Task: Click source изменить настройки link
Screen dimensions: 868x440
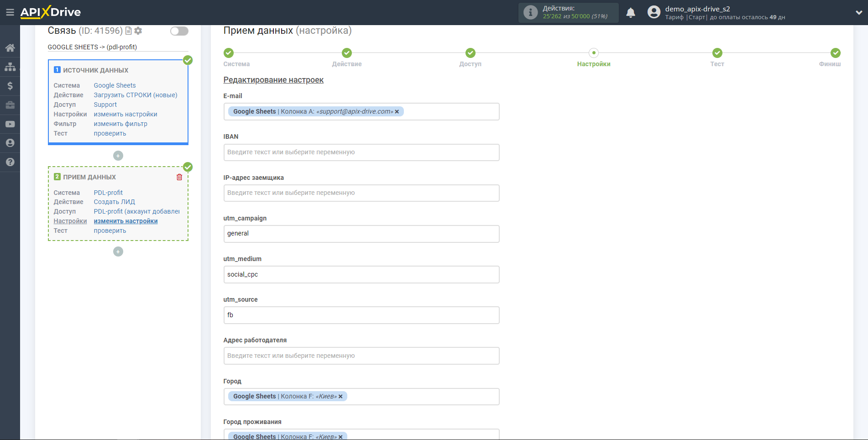Action: [125, 114]
